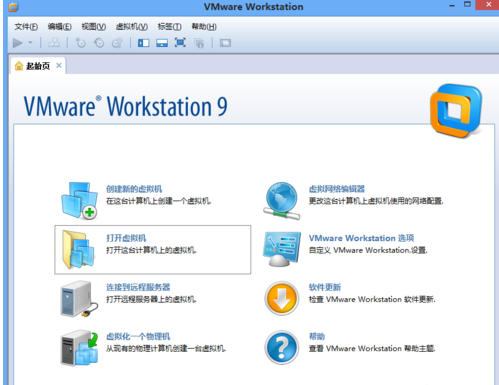Click the Unity mode toolbar icon

tap(199, 43)
